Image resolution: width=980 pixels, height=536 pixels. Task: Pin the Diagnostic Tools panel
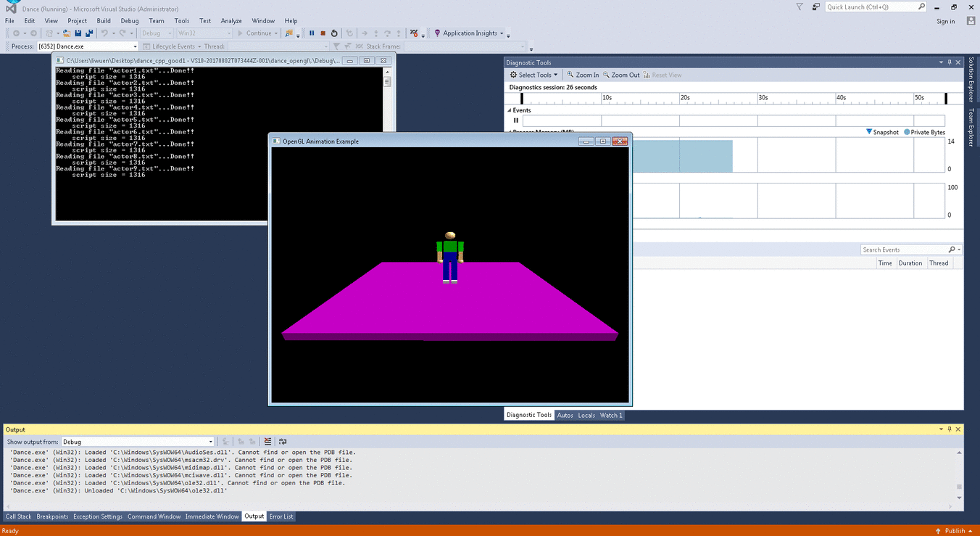coord(950,63)
